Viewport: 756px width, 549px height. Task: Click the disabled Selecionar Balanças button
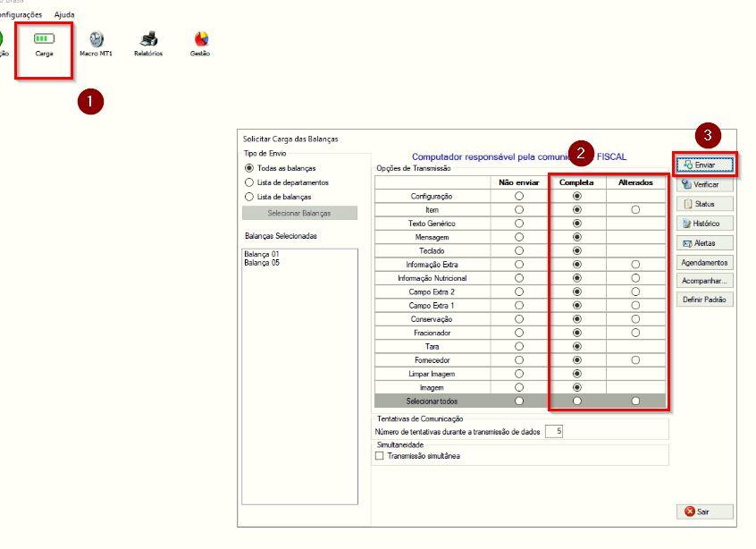pyautogui.click(x=299, y=213)
